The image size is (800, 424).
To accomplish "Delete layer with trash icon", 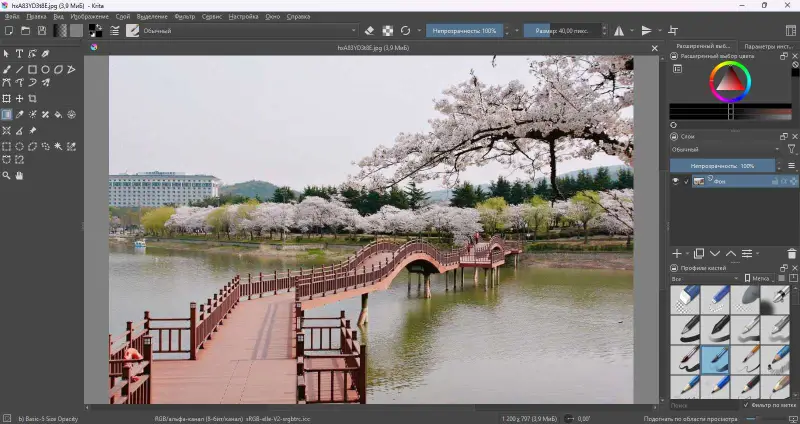I will tap(791, 254).
